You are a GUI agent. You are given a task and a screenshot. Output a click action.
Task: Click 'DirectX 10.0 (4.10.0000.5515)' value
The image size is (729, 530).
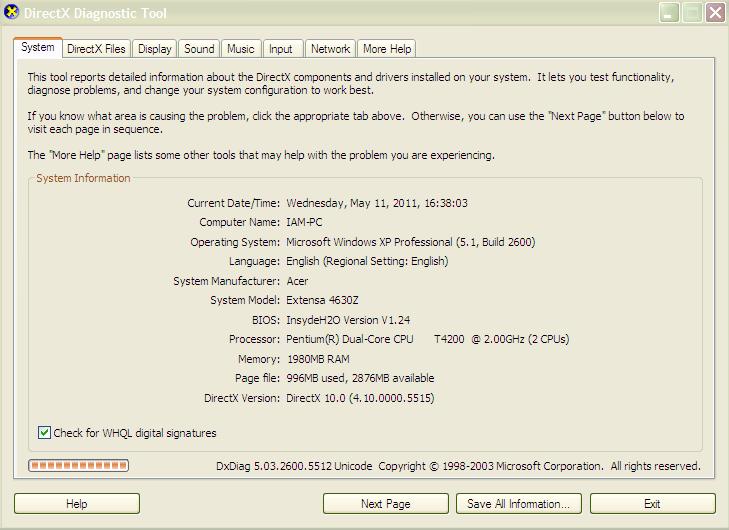360,398
